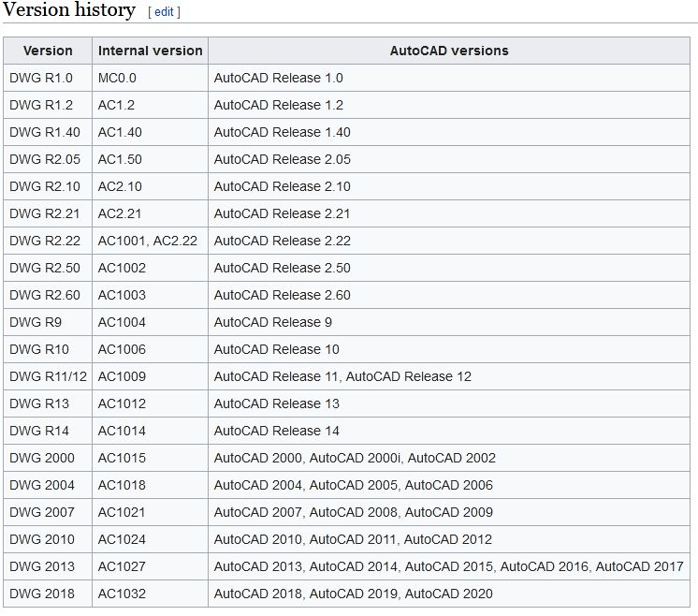This screenshot has width=698, height=616.
Task: Select the DWG R2.05 cell
Action: click(48, 159)
